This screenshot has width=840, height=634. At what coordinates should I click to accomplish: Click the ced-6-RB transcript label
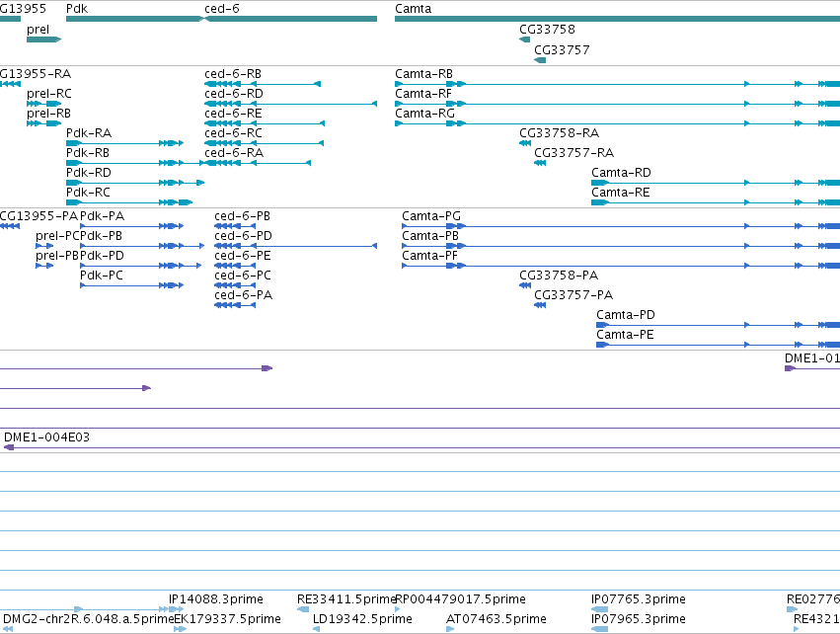click(x=233, y=74)
